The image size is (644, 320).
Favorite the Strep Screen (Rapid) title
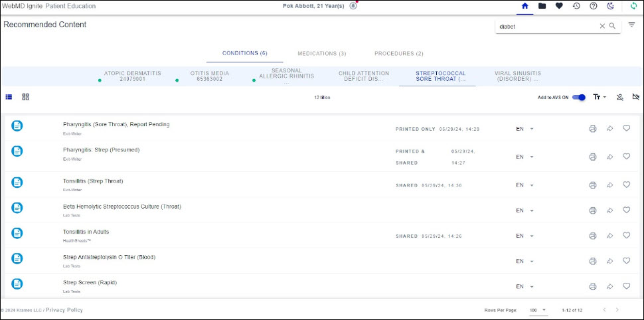click(626, 286)
